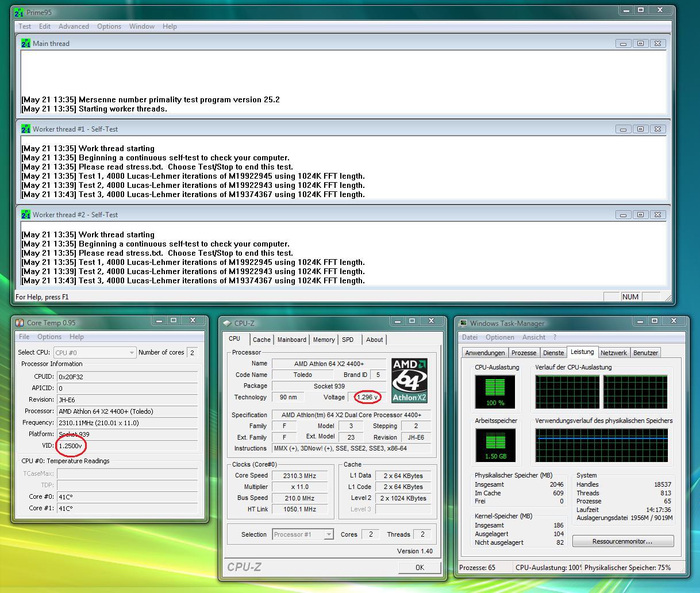Viewport: 700px width, 593px height.
Task: Click the Windows Task-Manager title bar icon
Action: [463, 324]
